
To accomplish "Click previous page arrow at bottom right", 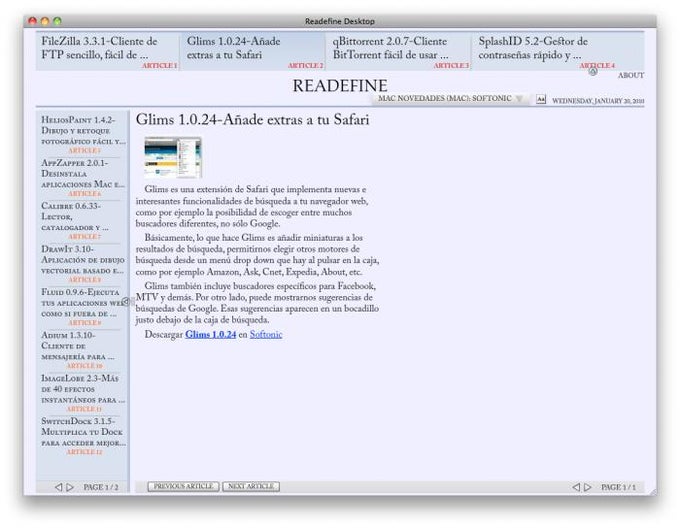I will [576, 487].
